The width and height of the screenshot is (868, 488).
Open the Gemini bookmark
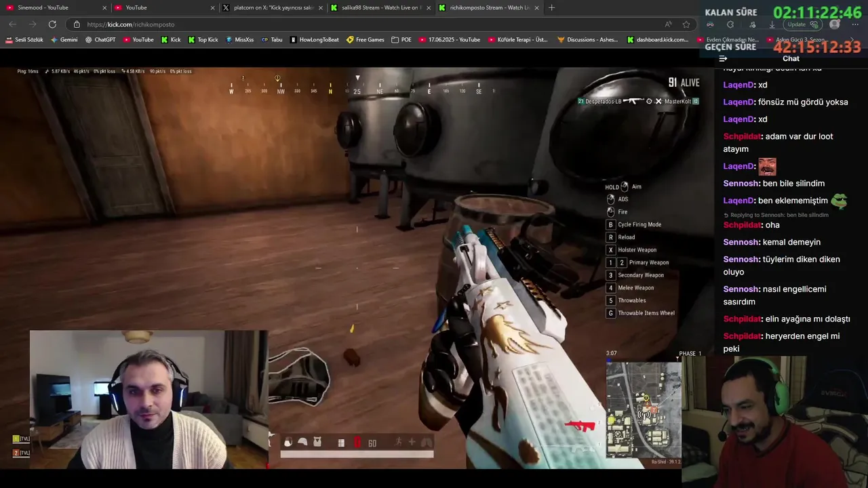point(64,40)
